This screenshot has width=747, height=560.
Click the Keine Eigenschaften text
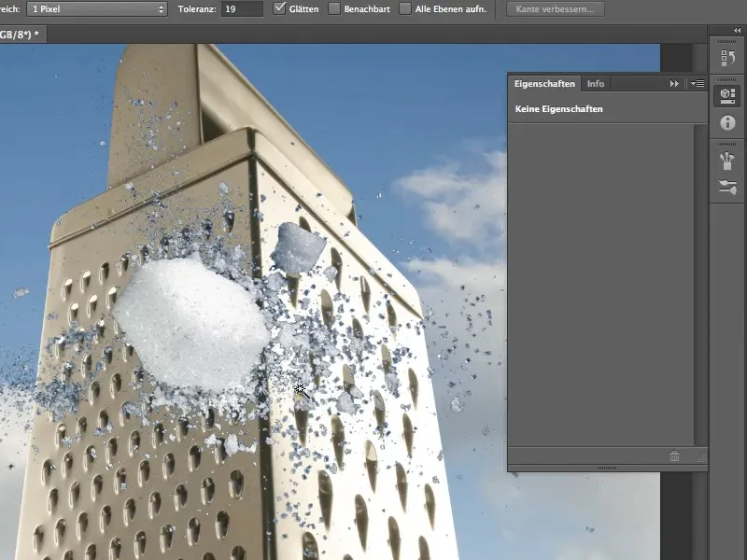click(x=558, y=109)
